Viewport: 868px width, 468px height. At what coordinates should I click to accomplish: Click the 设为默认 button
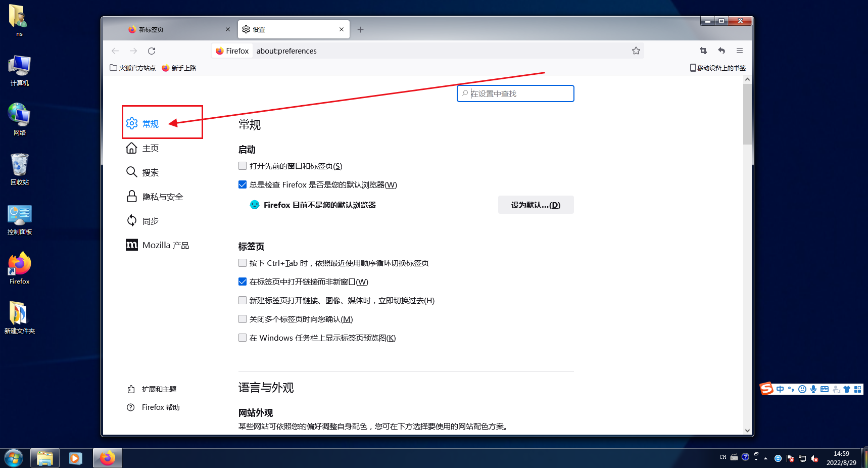pos(536,205)
